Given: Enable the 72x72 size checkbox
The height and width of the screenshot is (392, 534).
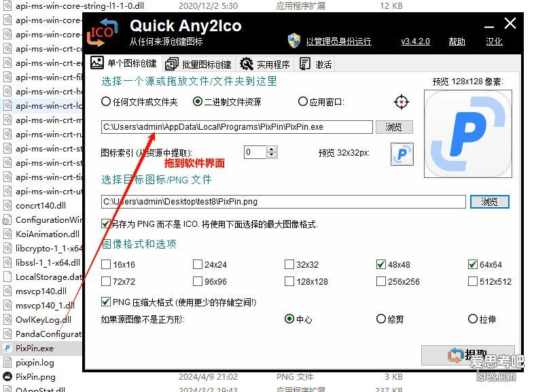Looking at the screenshot, I should [x=106, y=281].
